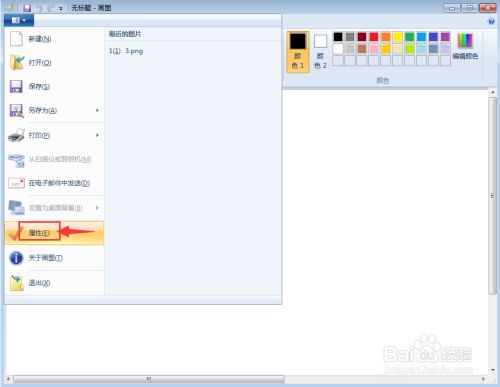This screenshot has height=387, width=500.
Task: Pick the lime green color swatch
Action: 410,49
